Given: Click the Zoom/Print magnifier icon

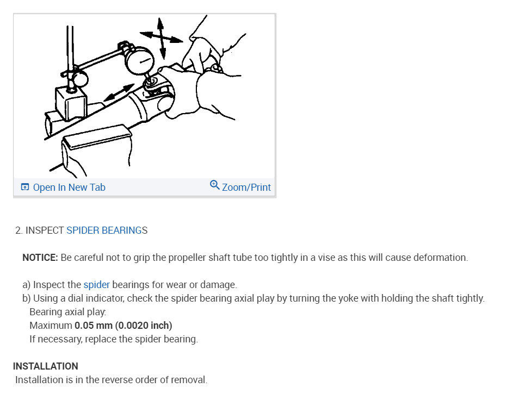Looking at the screenshot, I should click(214, 185).
